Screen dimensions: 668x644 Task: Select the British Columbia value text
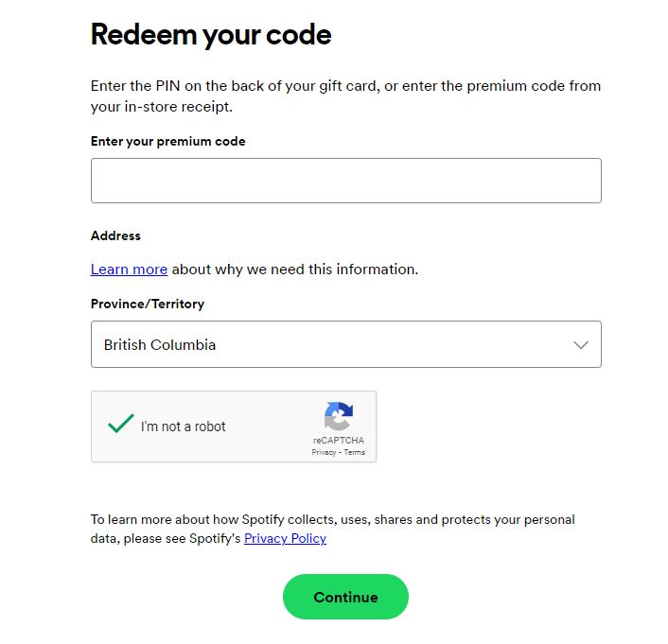[160, 344]
